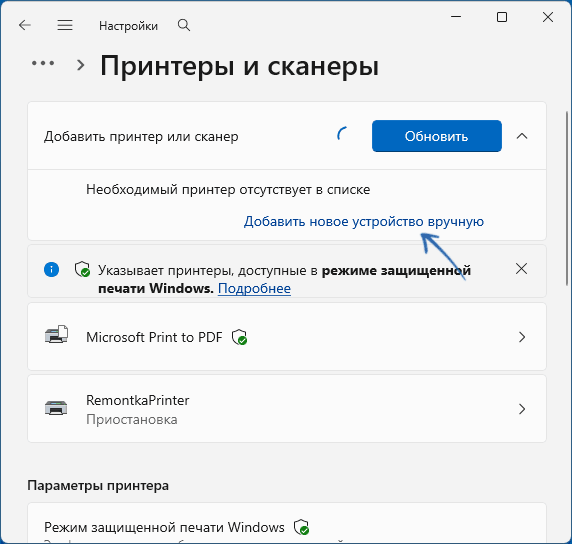The width and height of the screenshot is (572, 544).
Task: Click the Microsoft Print to PDF printer icon
Action: point(56,334)
